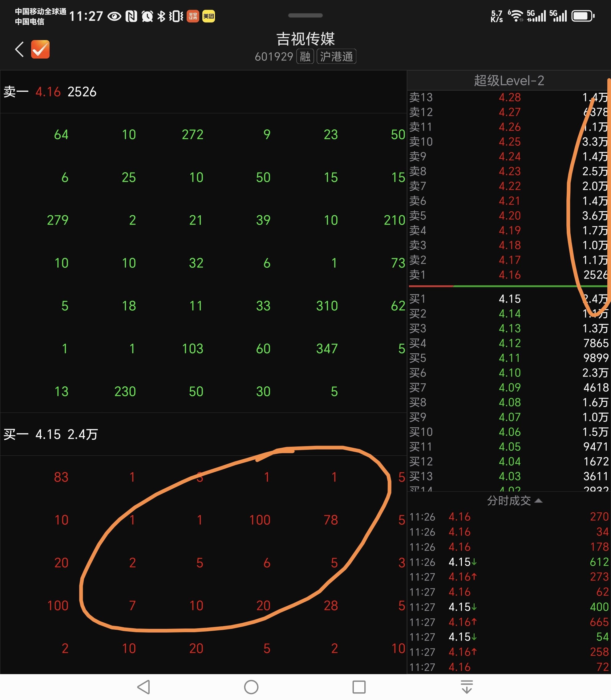The image size is (611, 700).
Task: Tap the 融 margin trading badge
Action: coord(305,56)
